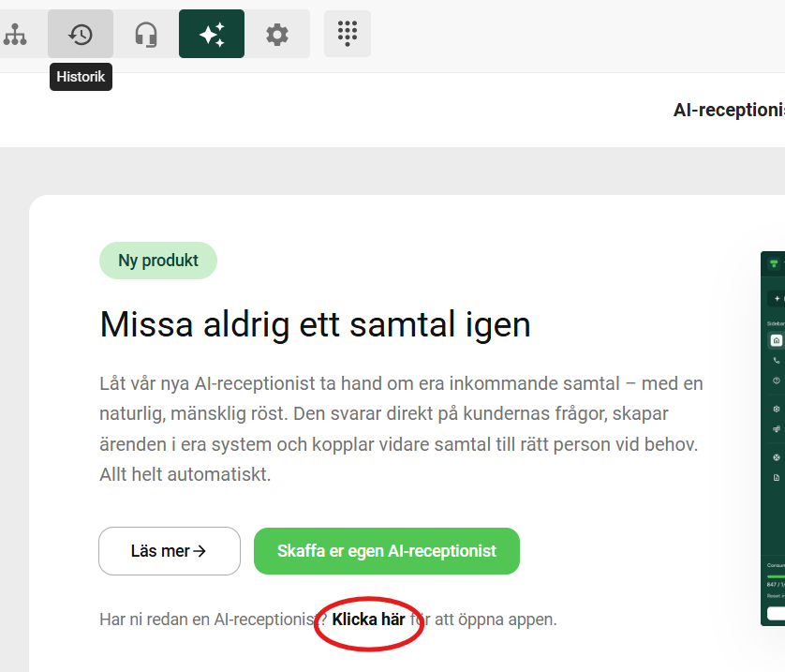This screenshot has height=672, width=785.
Task: Open the dial pad grid icon
Action: point(348,34)
